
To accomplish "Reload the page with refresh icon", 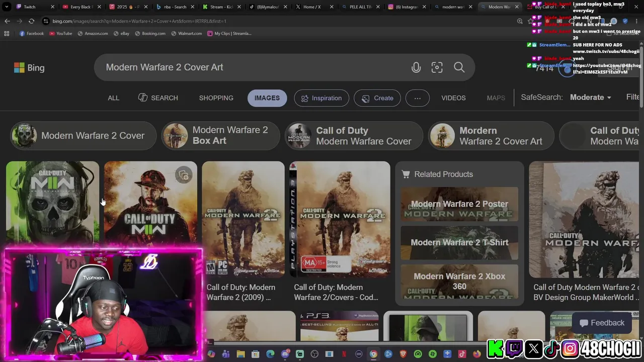I will click(31, 21).
